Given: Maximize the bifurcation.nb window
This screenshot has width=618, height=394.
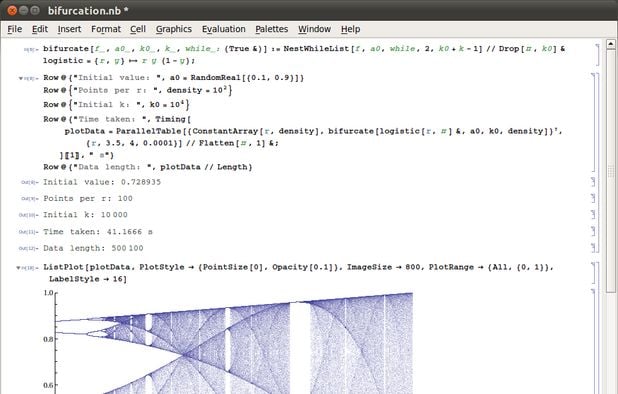Looking at the screenshot, I should pos(35,10).
